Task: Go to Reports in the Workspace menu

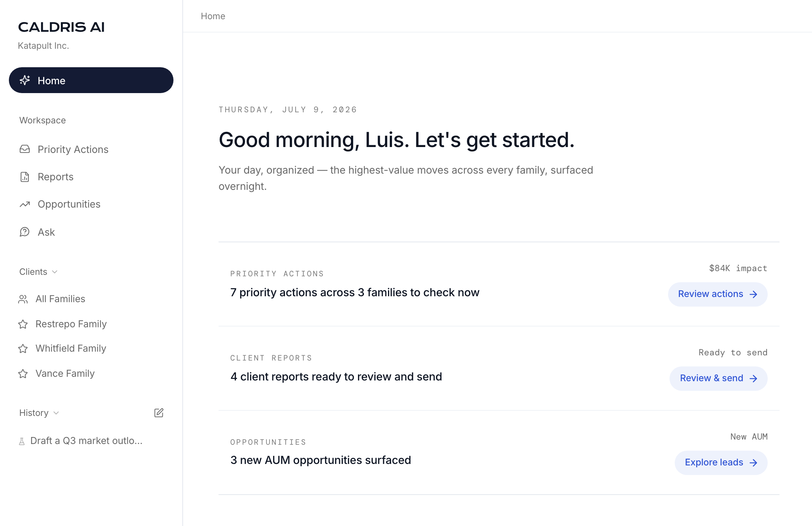Action: click(x=55, y=177)
